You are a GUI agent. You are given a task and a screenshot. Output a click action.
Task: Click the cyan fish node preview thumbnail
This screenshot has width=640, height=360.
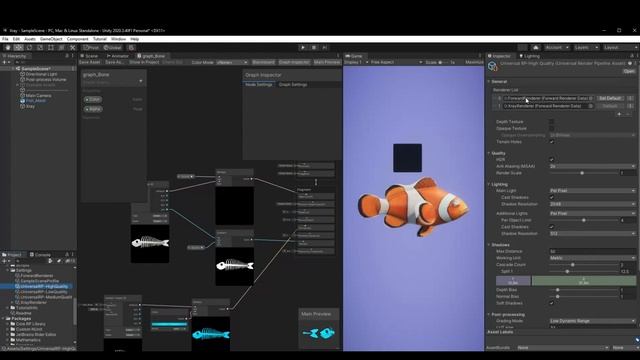coord(211,334)
